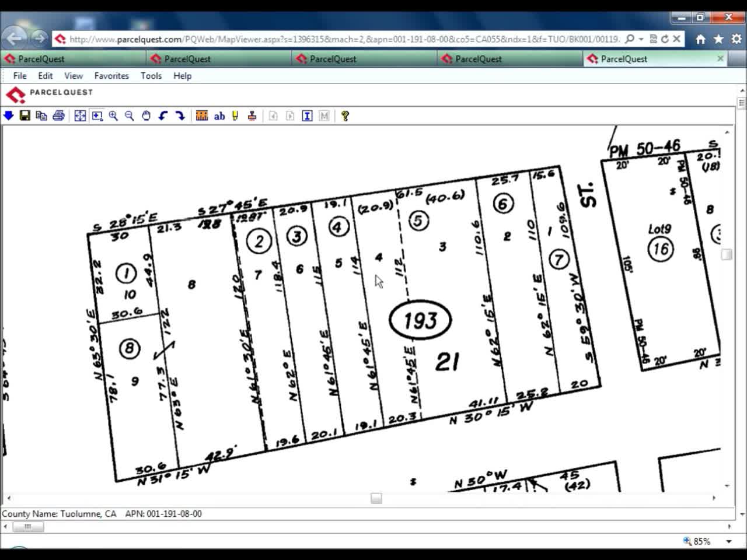Image resolution: width=747 pixels, height=560 pixels.
Task: Refresh the page
Action: point(664,39)
